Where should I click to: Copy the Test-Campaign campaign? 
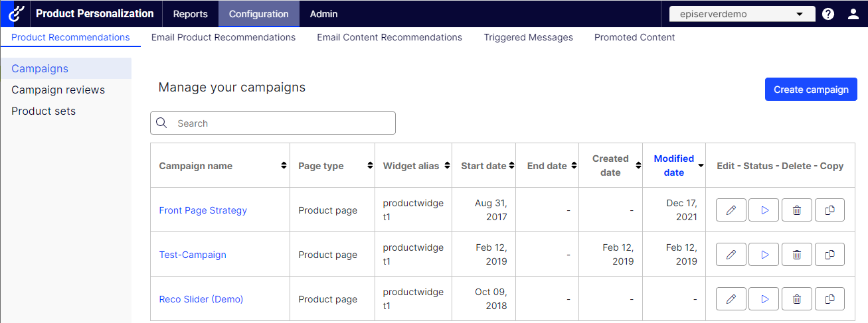[829, 255]
